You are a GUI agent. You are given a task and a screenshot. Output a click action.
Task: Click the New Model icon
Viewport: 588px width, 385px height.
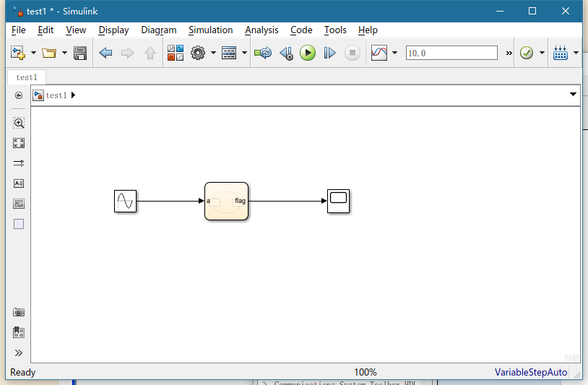pyautogui.click(x=17, y=53)
